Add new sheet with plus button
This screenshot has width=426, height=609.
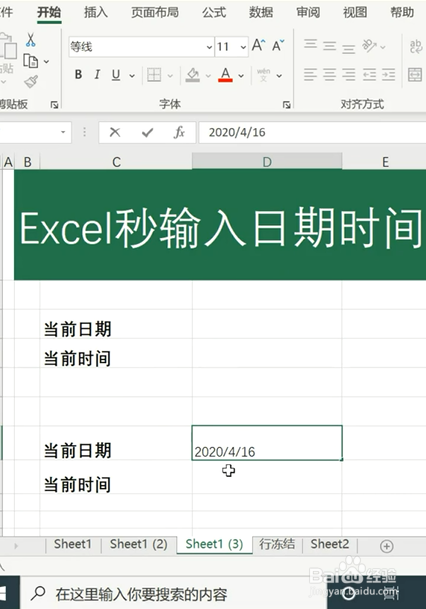tap(386, 546)
